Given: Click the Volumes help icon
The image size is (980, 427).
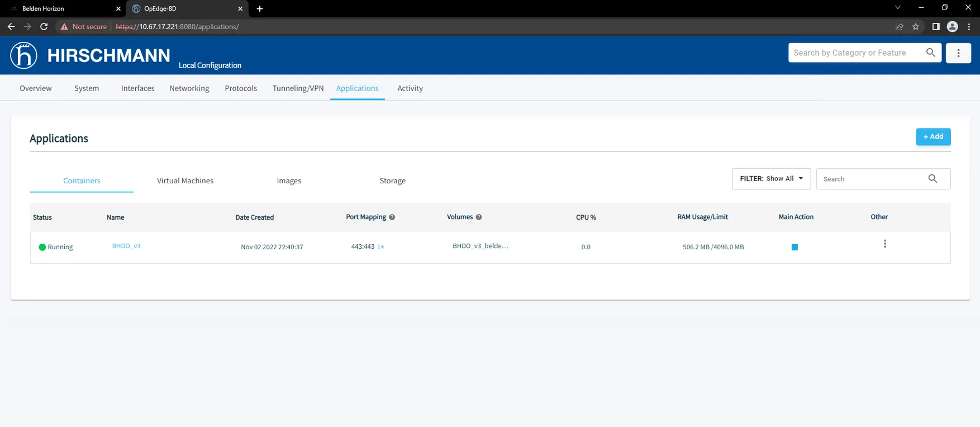Looking at the screenshot, I should pos(479,217).
